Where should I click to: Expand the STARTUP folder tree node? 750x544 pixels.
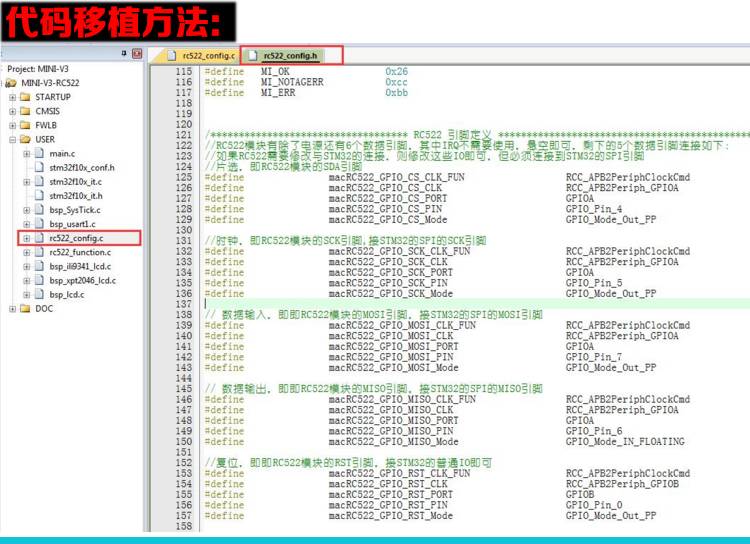click(x=12, y=97)
